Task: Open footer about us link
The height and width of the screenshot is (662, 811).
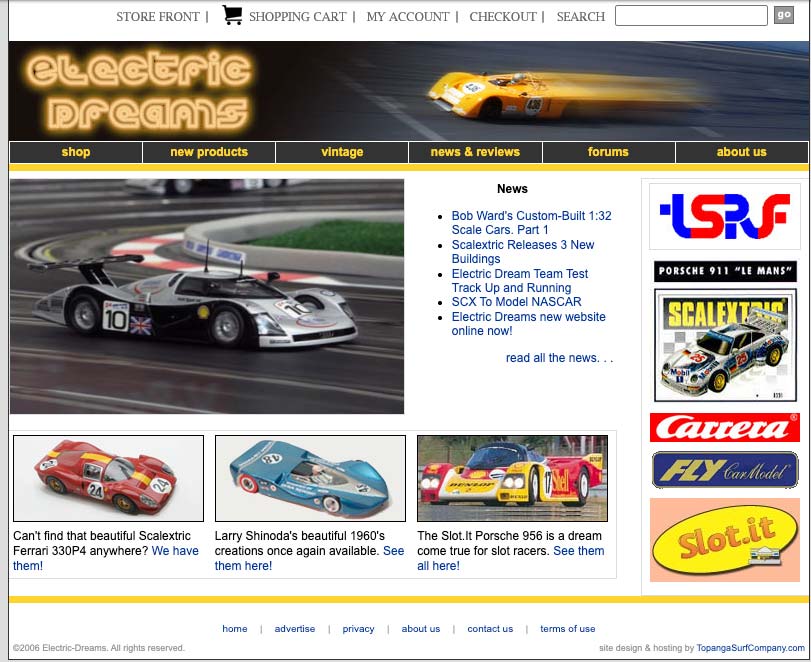Action: pyautogui.click(x=421, y=629)
